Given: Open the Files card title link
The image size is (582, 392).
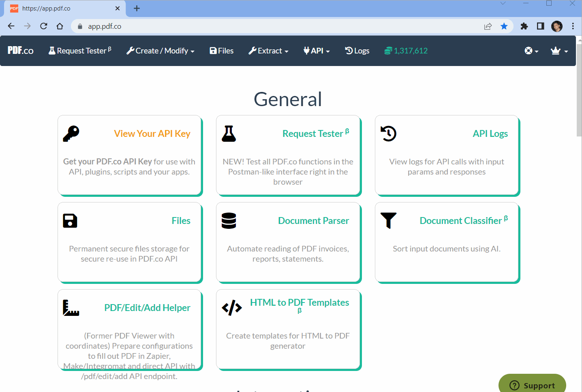Looking at the screenshot, I should [x=181, y=221].
